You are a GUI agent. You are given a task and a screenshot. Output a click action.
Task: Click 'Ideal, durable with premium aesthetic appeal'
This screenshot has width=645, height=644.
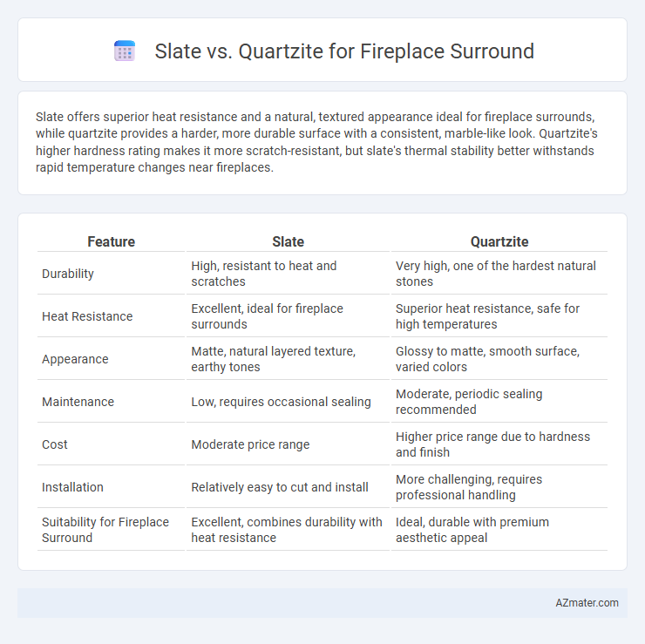coord(472,530)
